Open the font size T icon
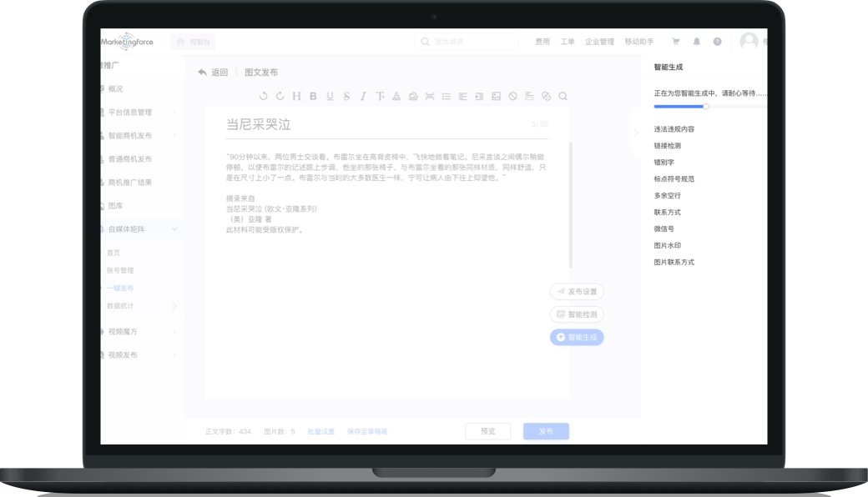 [x=380, y=96]
